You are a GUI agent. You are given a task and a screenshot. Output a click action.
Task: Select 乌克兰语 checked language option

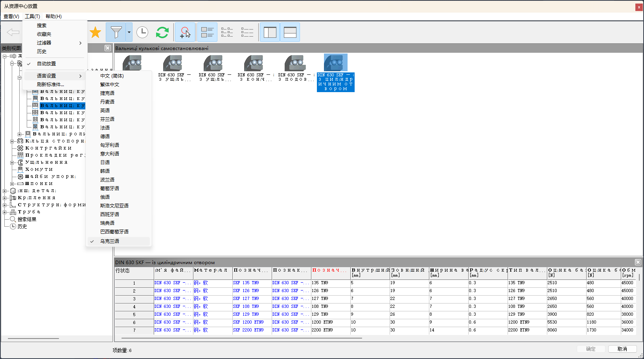pos(110,241)
